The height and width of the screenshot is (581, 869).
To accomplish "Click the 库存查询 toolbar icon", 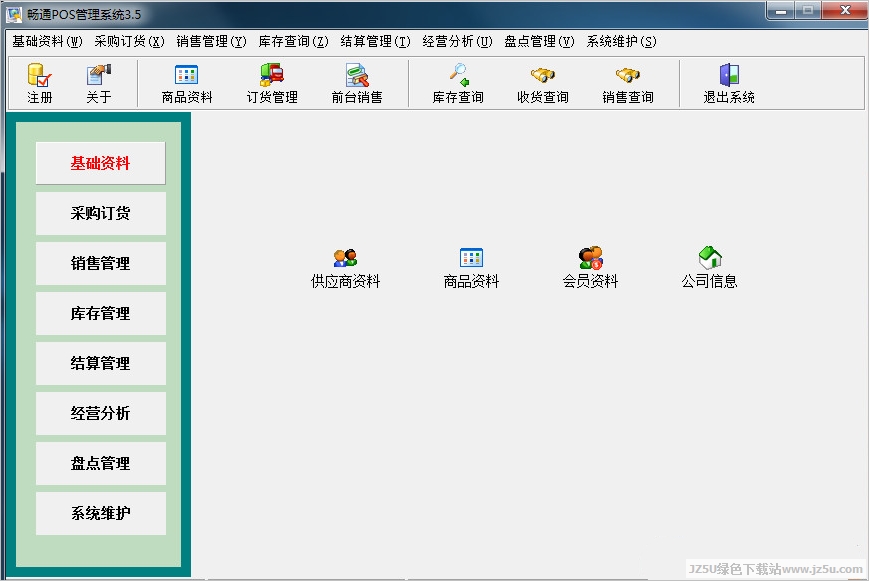I will [x=458, y=83].
